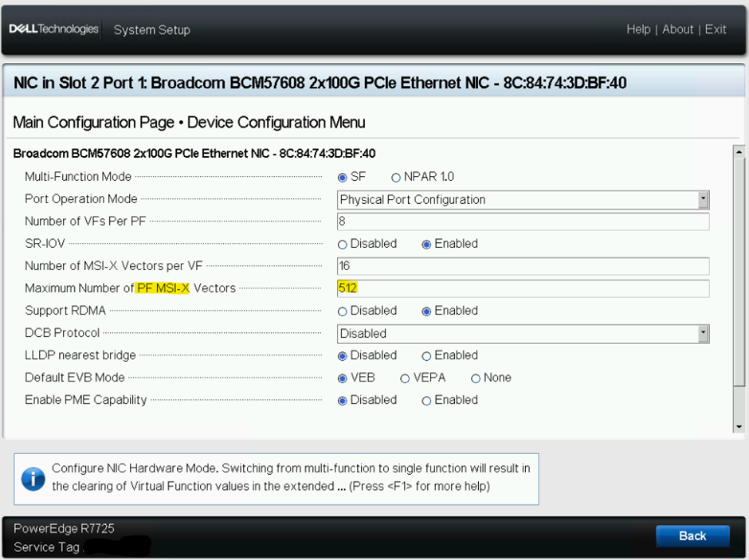Click the Default EVB Mode label

tap(75, 378)
